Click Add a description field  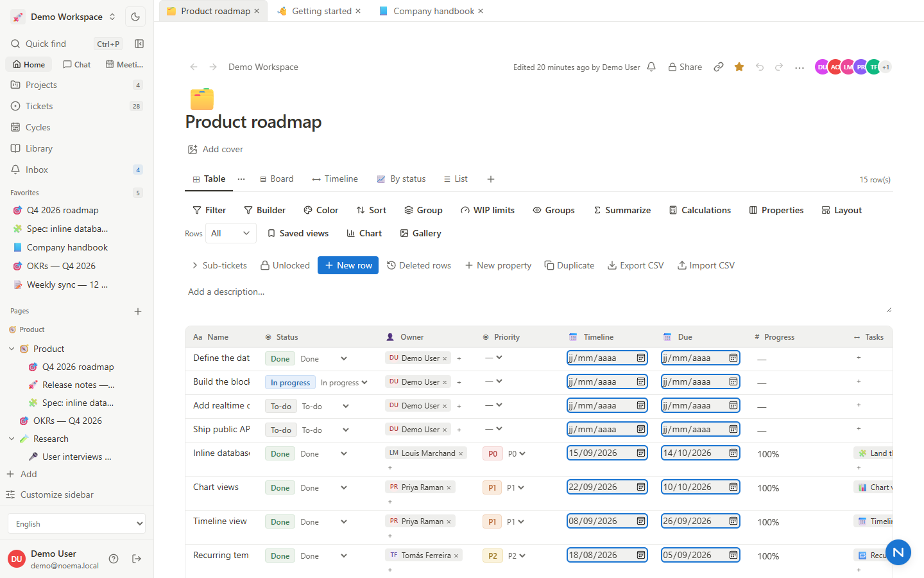[x=538, y=299]
